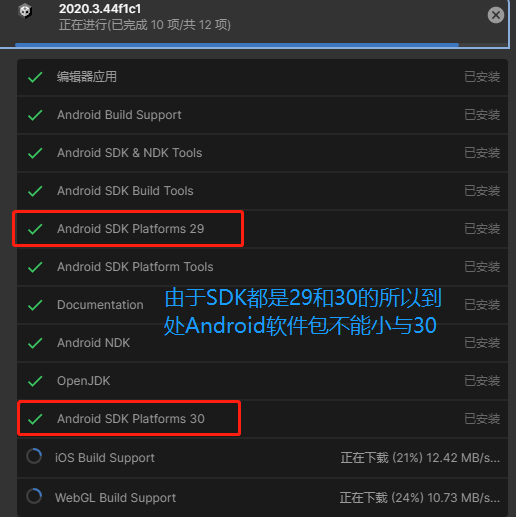
Task: Click the 正在进行 progress summary text
Action: 145,25
